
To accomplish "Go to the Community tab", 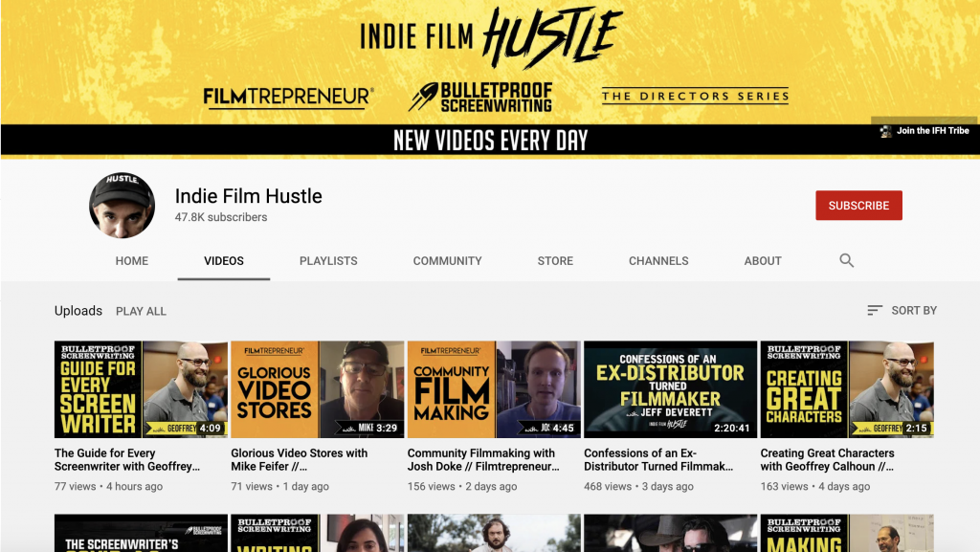I will [x=448, y=261].
